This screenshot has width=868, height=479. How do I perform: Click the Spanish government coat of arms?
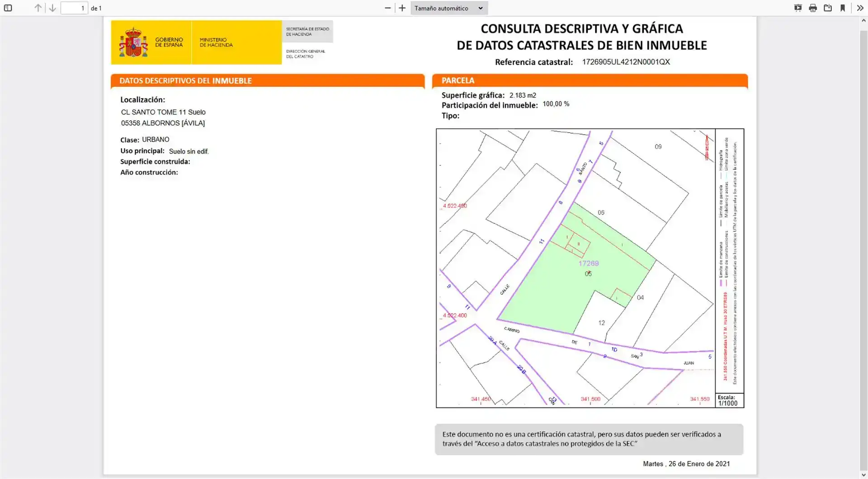(133, 42)
